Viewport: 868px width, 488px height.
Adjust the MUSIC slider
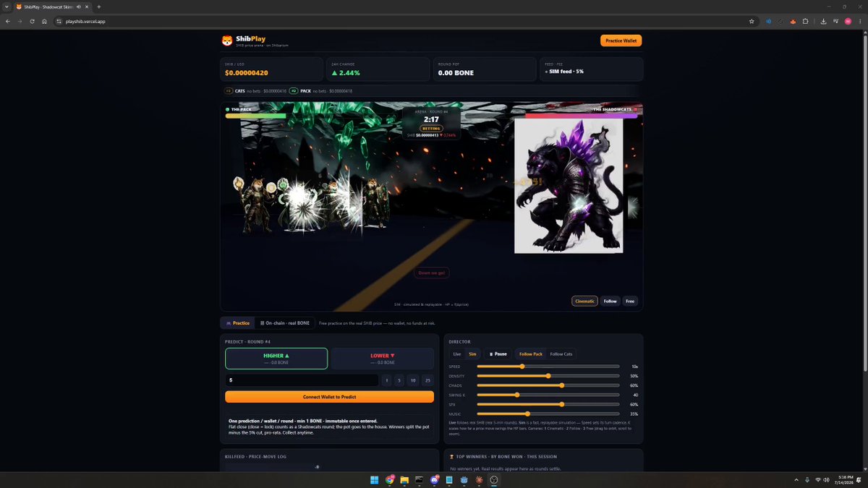(548, 414)
